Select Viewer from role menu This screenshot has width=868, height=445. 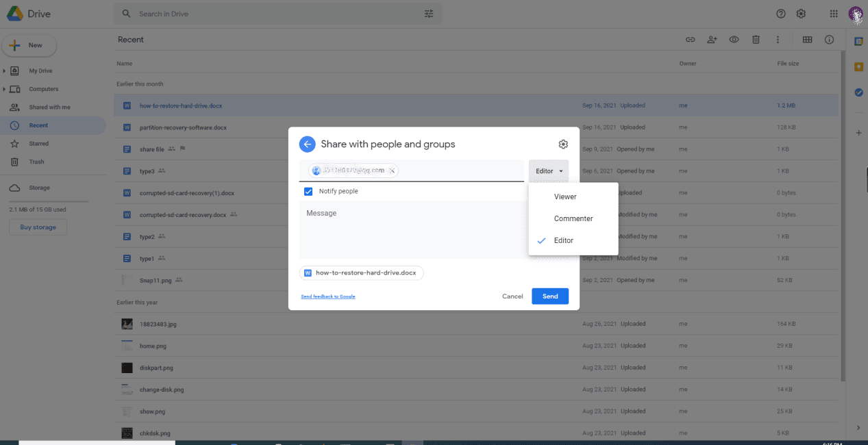pyautogui.click(x=565, y=197)
